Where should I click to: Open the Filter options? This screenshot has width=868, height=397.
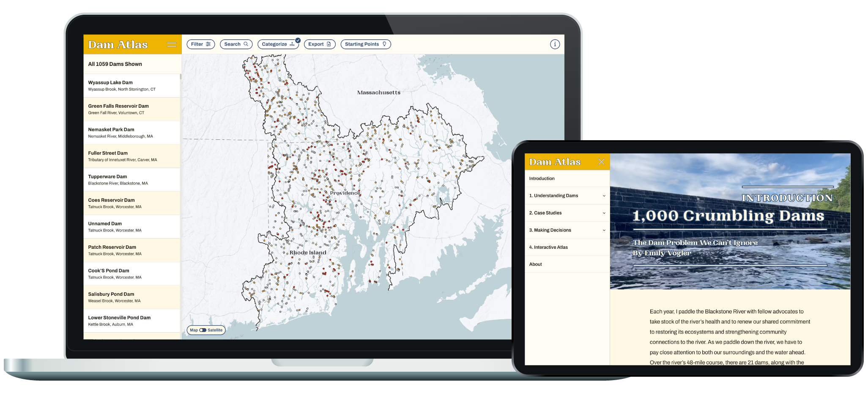pyautogui.click(x=200, y=44)
